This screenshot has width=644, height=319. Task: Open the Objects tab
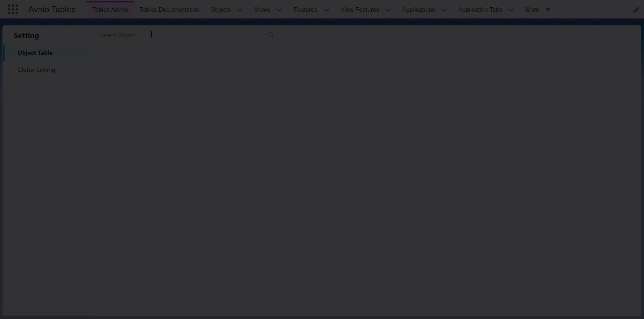click(x=220, y=10)
